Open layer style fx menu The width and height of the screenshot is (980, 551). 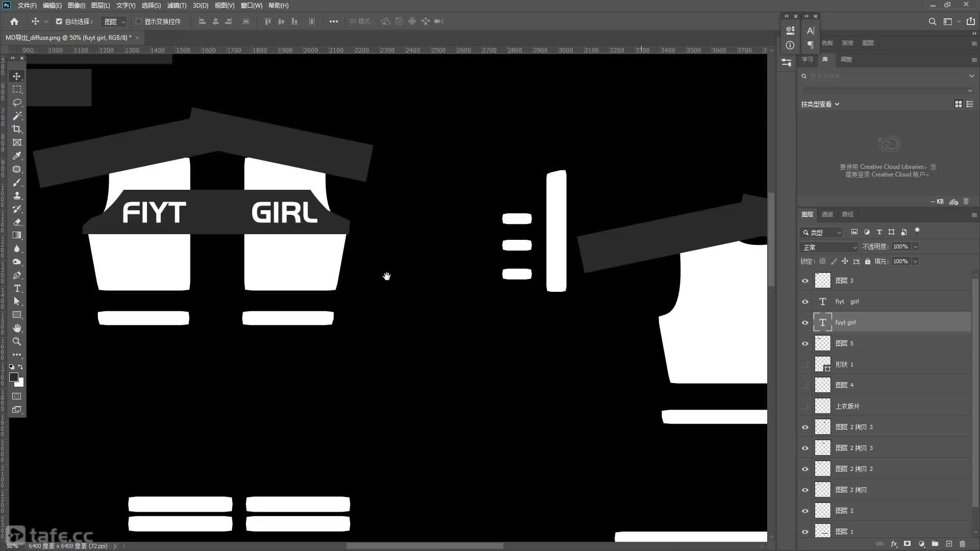(x=894, y=544)
